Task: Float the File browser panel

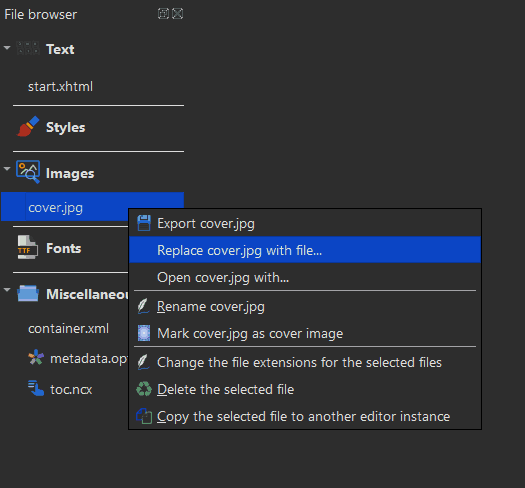Action: pos(163,14)
